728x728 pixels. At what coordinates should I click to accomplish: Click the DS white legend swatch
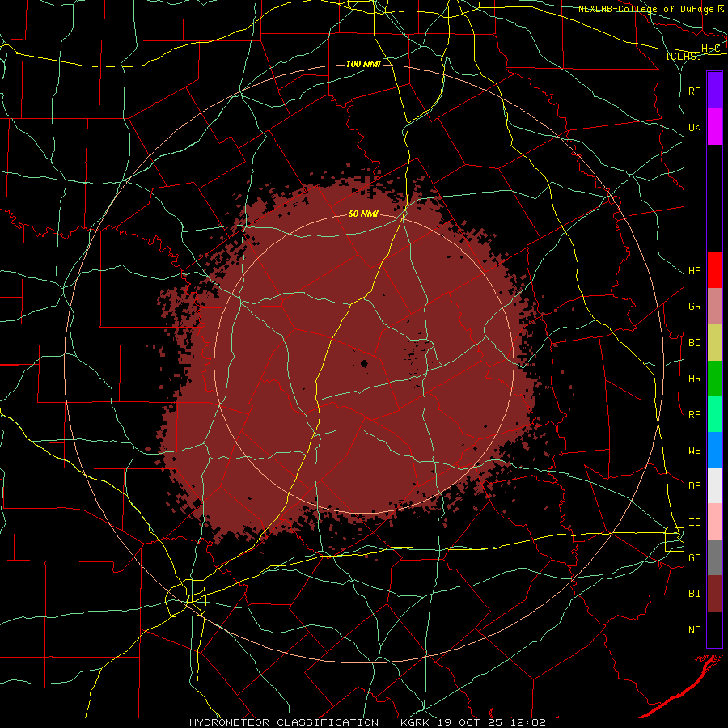pos(714,485)
